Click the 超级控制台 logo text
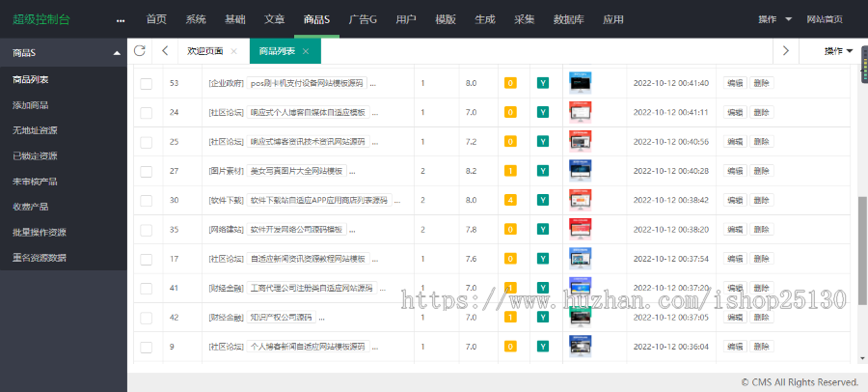The height and width of the screenshot is (392, 868). [41, 19]
